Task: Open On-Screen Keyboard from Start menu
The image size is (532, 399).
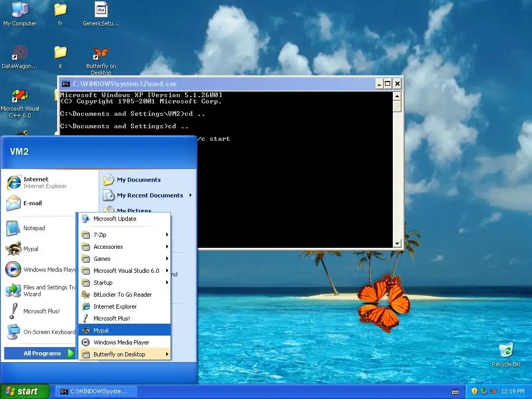Action: coord(40,332)
